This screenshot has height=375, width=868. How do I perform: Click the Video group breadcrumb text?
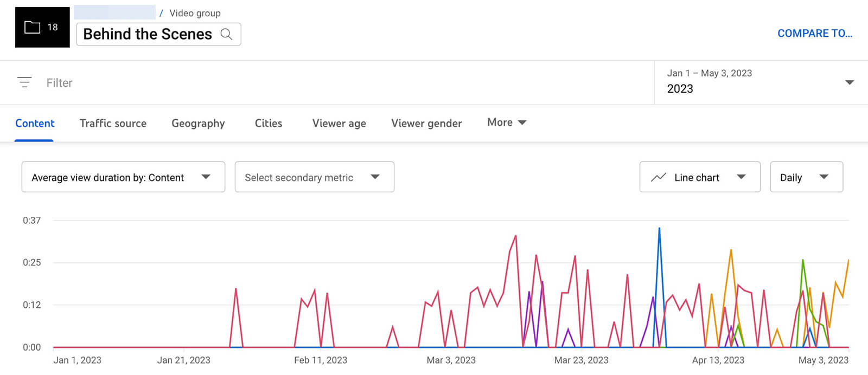(195, 13)
